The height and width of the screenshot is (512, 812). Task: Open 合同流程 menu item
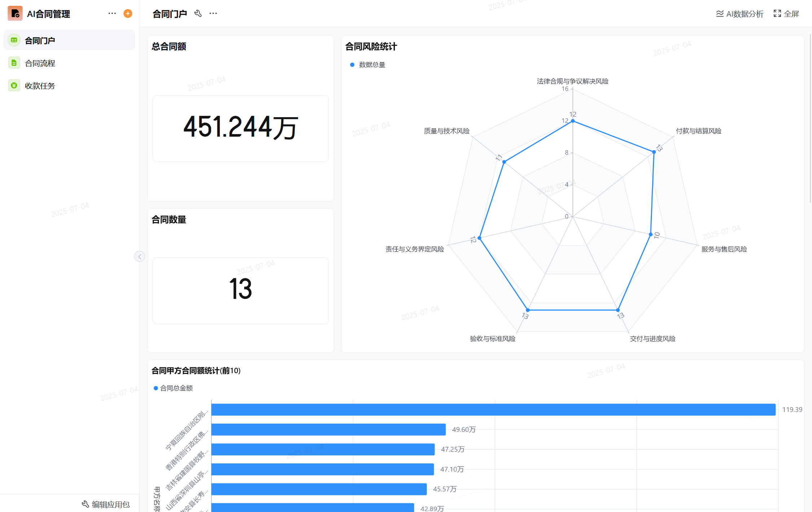pyautogui.click(x=40, y=63)
